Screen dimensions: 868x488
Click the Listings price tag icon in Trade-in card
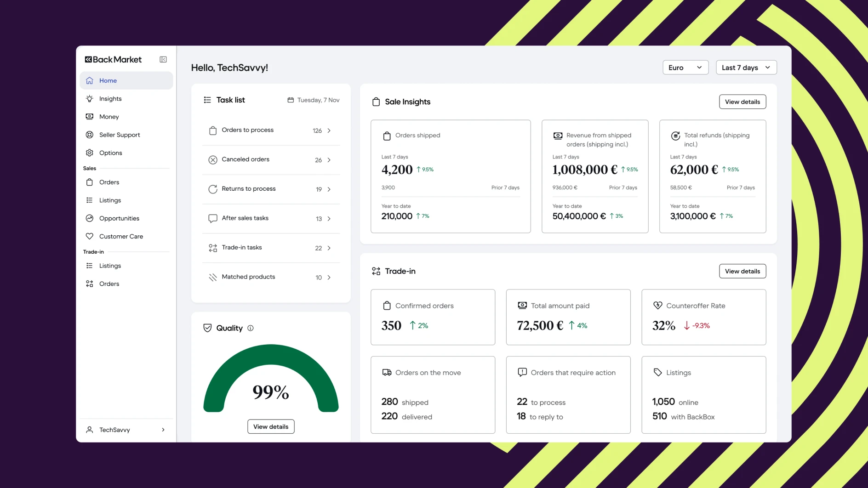658,372
